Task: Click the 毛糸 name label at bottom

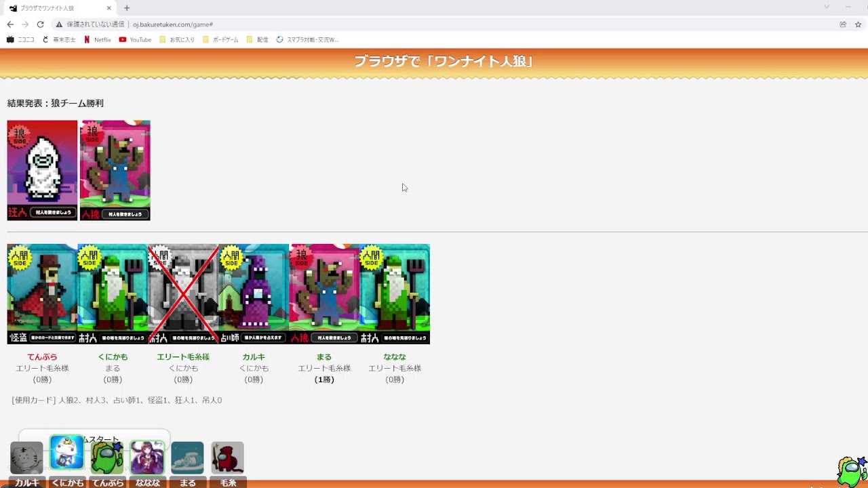Action: 229,483
